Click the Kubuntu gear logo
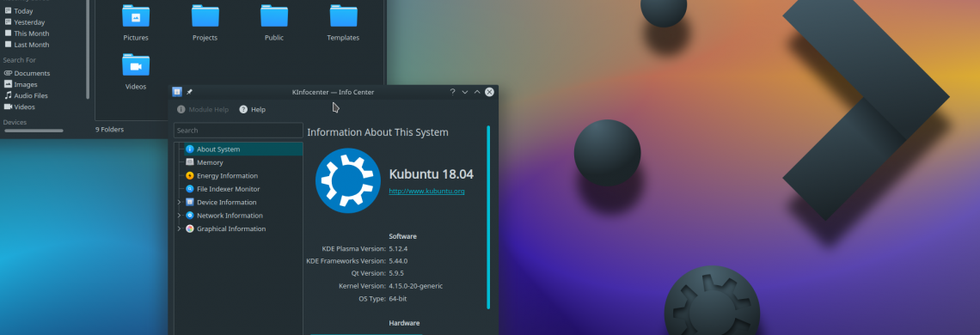Viewport: 980px width, 335px height. (348, 180)
